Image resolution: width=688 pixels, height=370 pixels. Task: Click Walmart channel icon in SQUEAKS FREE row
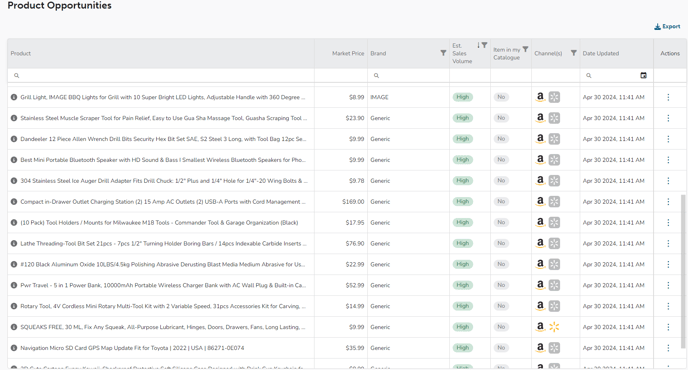(555, 327)
